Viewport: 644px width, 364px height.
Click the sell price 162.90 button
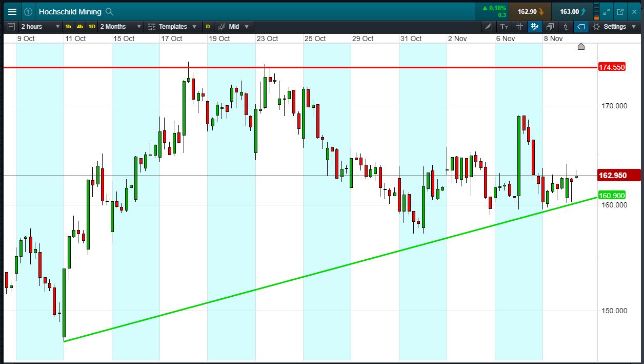530,12
